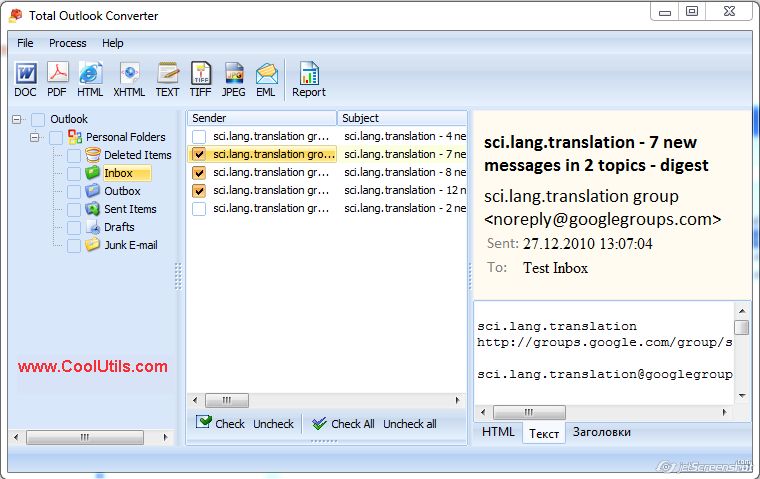Viewport: 760px width, 479px height.
Task: Click the Check All button
Action: point(343,424)
